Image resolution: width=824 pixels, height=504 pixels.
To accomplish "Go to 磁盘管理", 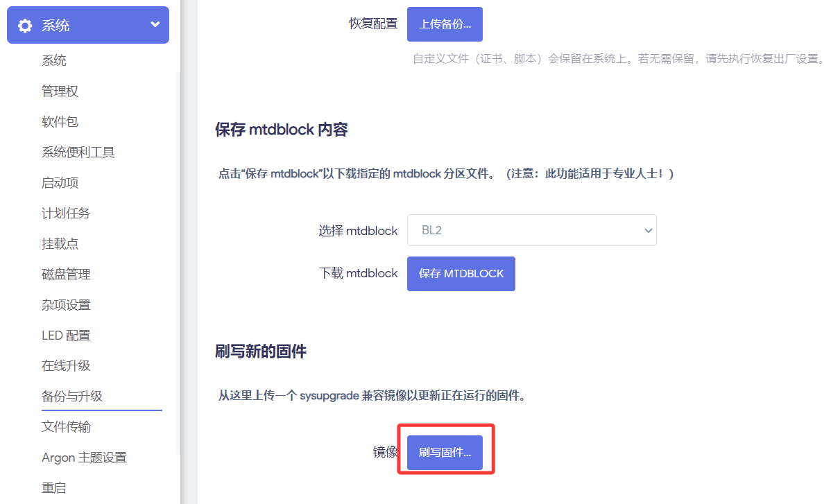I will coord(66,275).
